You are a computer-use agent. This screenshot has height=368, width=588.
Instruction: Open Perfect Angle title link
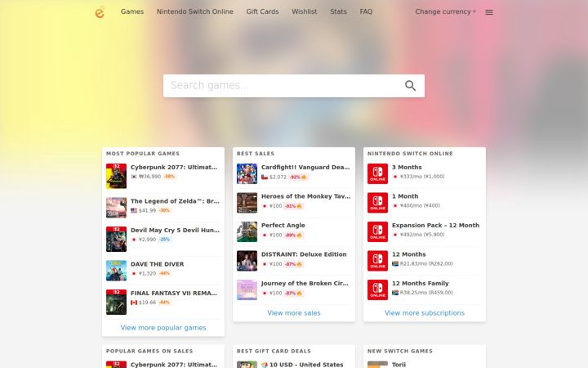point(283,226)
